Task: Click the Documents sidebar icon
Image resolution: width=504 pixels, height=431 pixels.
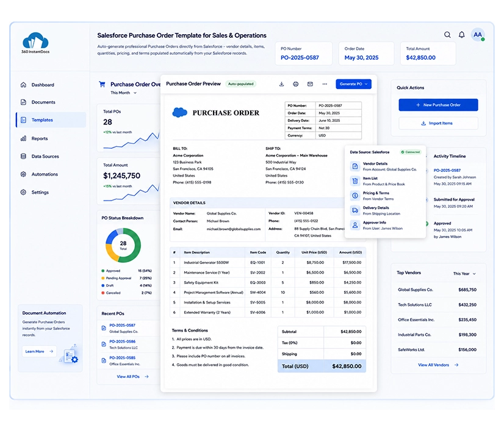Action: point(23,102)
